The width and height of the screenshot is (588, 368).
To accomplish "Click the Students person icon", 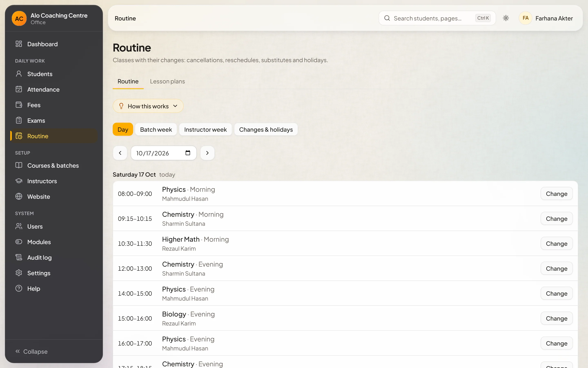I will click(x=19, y=74).
